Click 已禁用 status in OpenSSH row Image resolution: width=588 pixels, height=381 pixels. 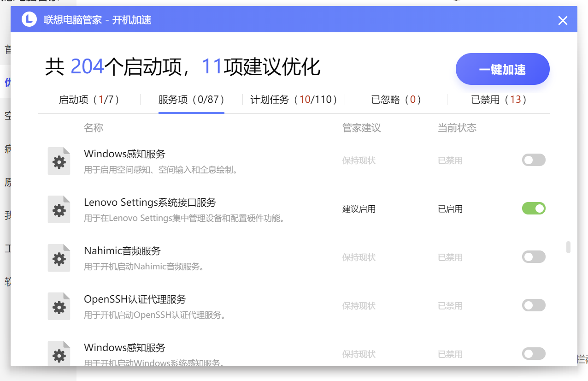[x=450, y=306]
